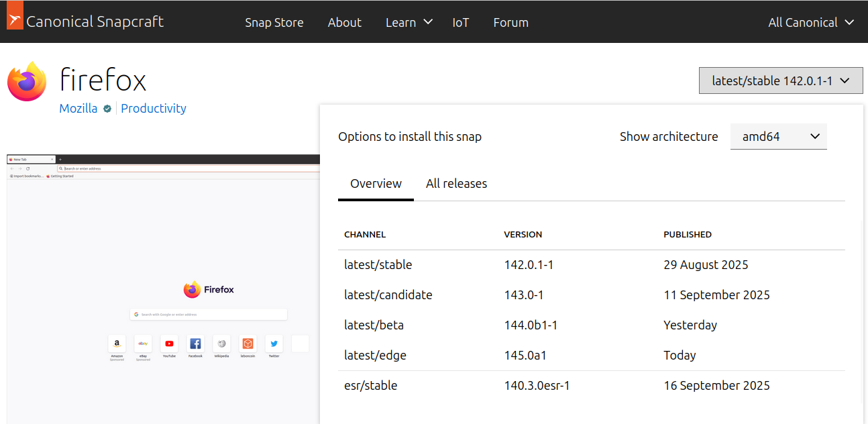Open the amd64 architecture selector
The width and height of the screenshot is (868, 424).
click(x=778, y=137)
